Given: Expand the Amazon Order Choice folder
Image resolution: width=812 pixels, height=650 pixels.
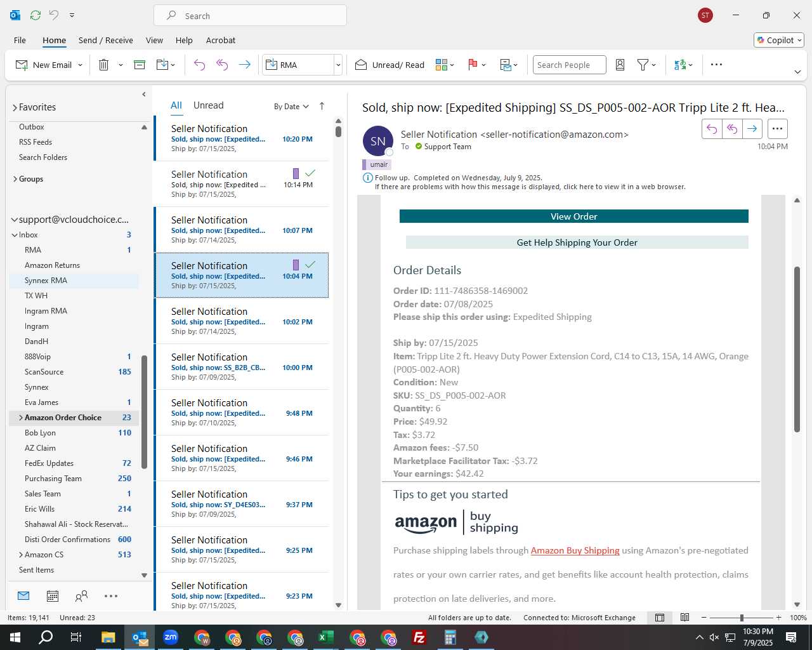Looking at the screenshot, I should coord(20,418).
